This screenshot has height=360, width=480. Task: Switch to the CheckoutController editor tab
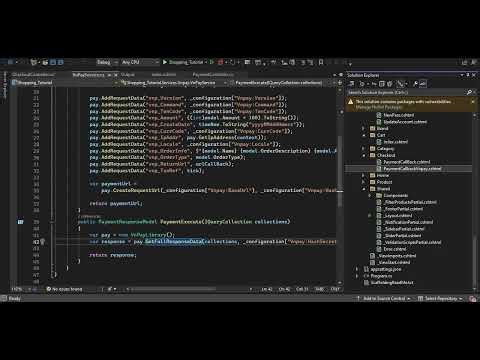coord(33,75)
